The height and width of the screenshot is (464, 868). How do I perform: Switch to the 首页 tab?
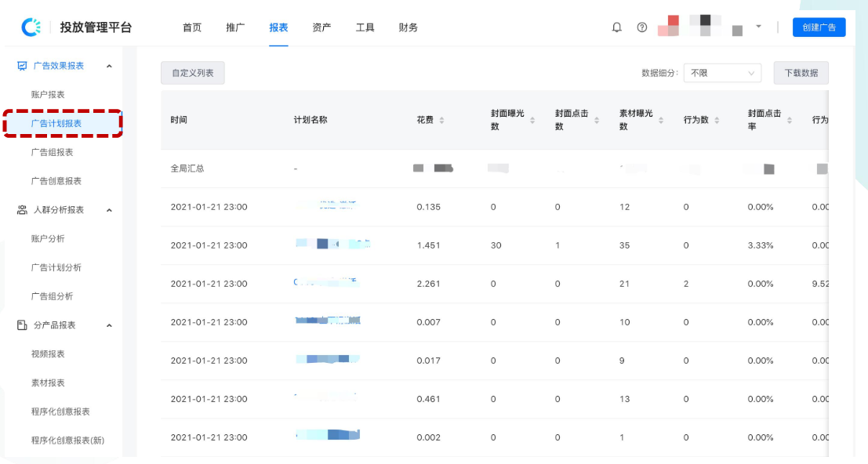tap(192, 26)
